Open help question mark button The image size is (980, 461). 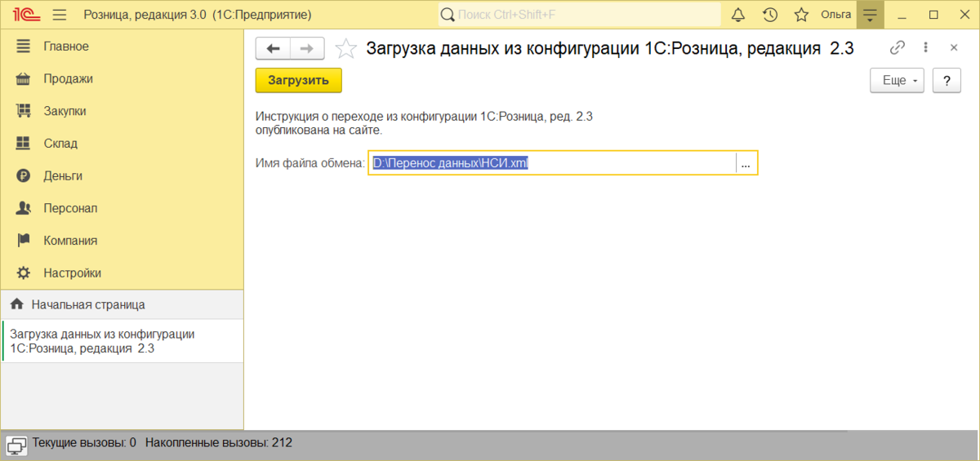point(947,81)
